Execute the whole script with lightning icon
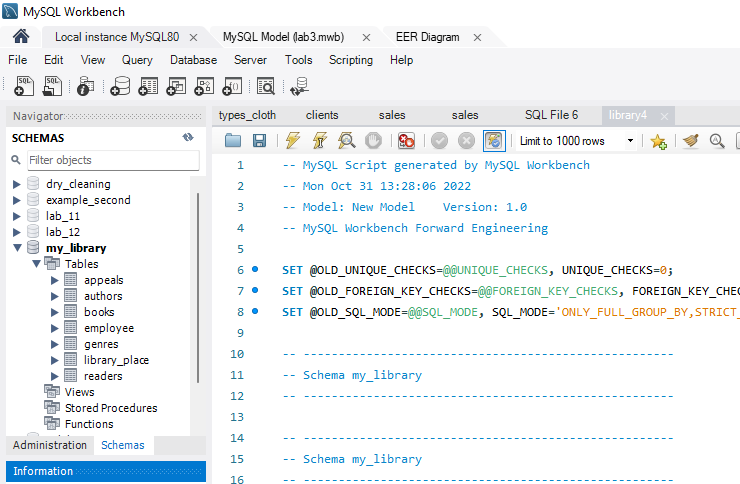This screenshot has width=740, height=484. point(293,140)
